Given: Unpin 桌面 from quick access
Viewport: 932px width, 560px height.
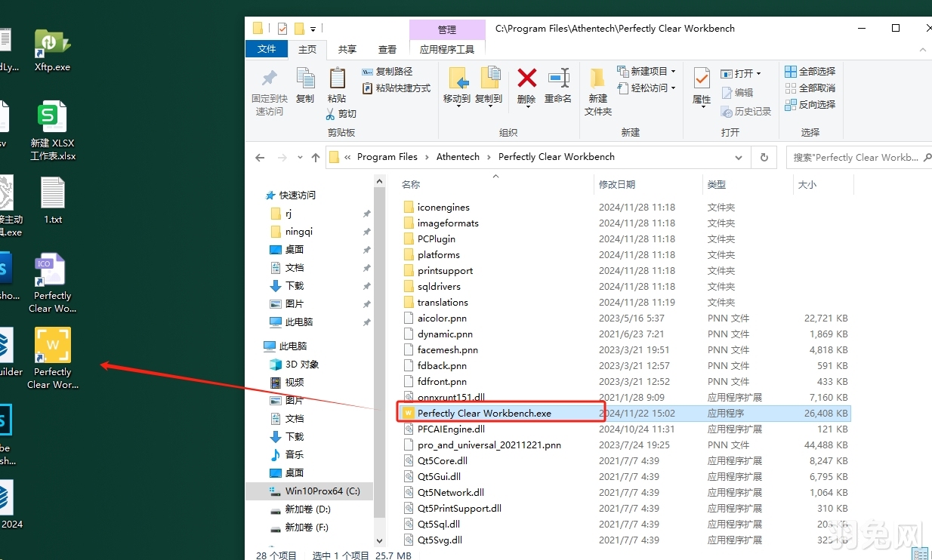Looking at the screenshot, I should 367,250.
